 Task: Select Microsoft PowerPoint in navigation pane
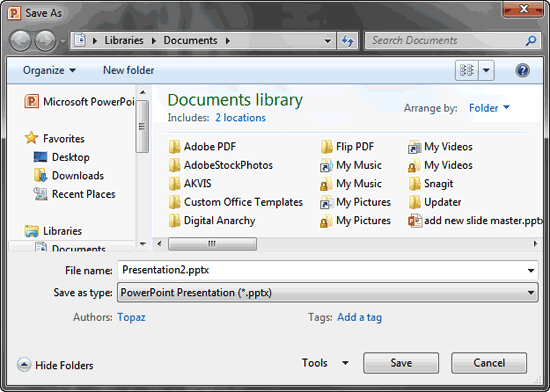pos(79,102)
